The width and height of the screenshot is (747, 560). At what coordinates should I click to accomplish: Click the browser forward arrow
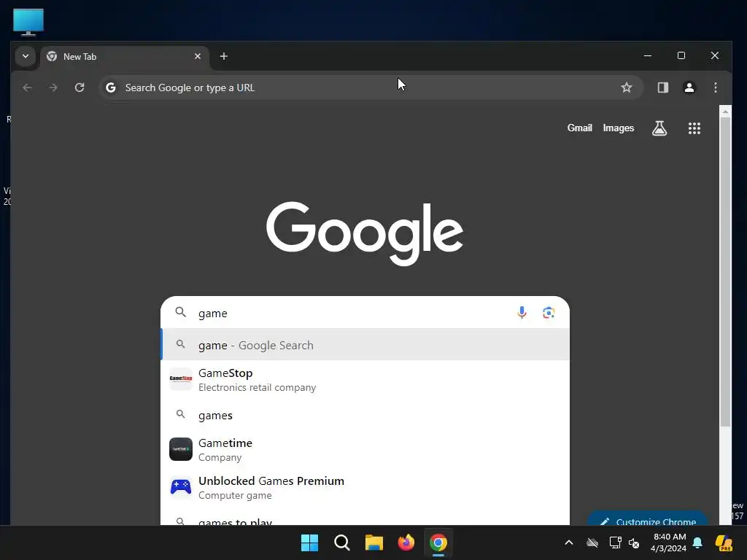(x=53, y=87)
